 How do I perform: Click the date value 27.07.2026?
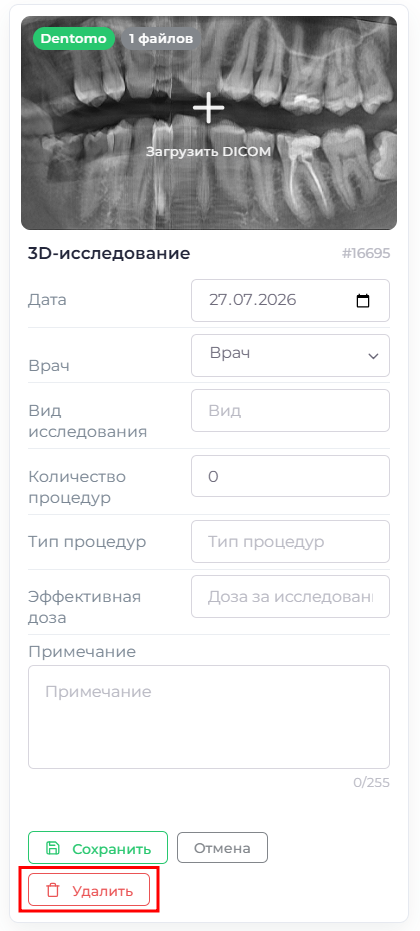pyautogui.click(x=252, y=300)
